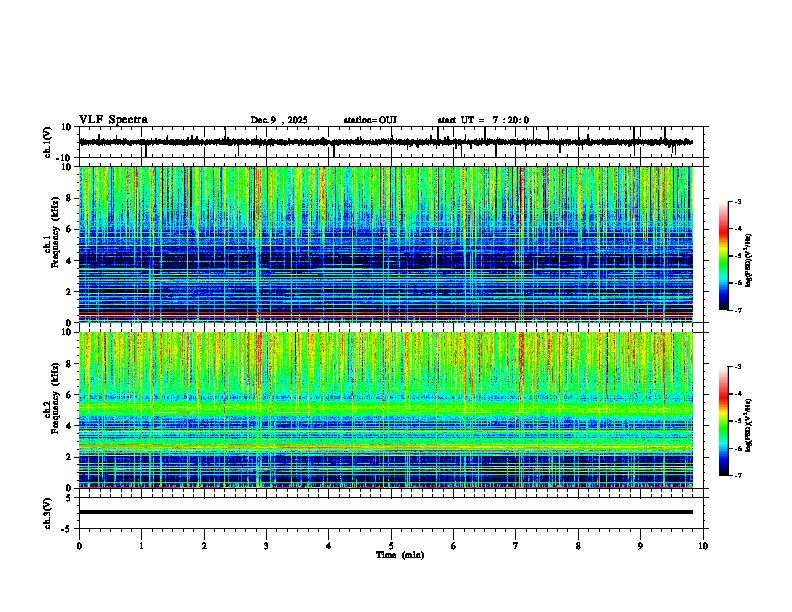This screenshot has width=792, height=612.
Task: Select the "ch.3(V)" vertical axis label
Action: (48, 513)
